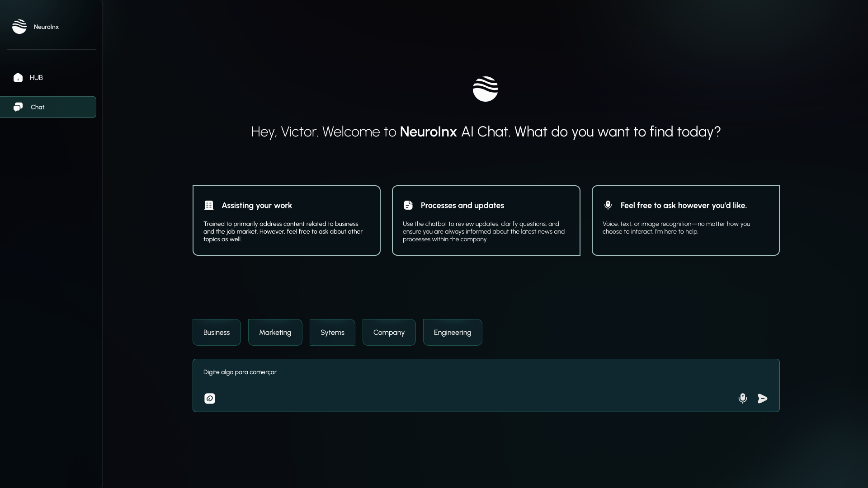Activate the microphone voice input icon

742,399
